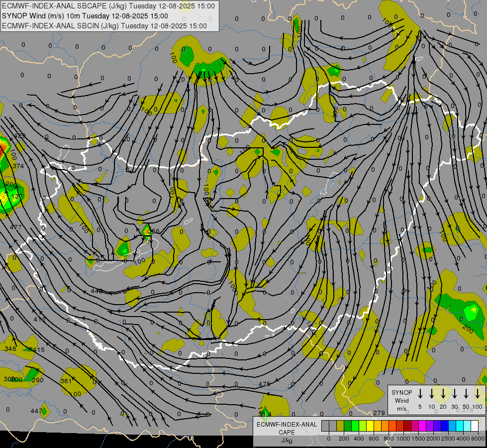
Task: Click the SBCAPE title line in header
Action: (x=108, y=6)
